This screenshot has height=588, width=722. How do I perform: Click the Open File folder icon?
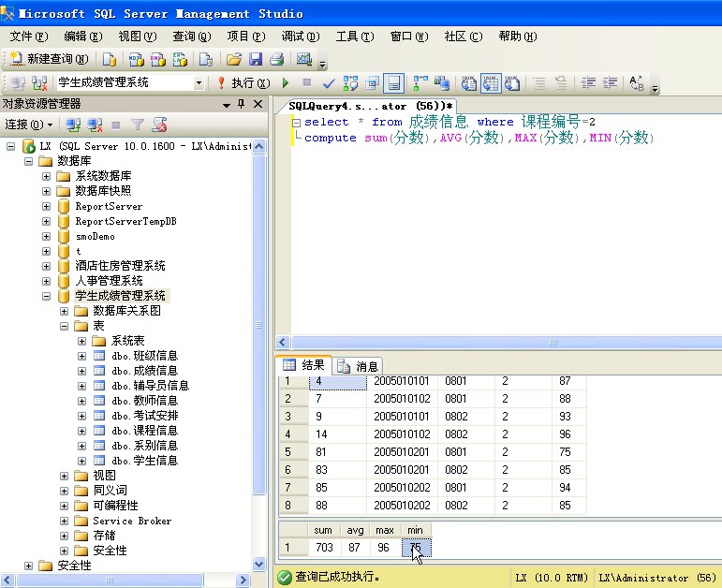click(234, 59)
